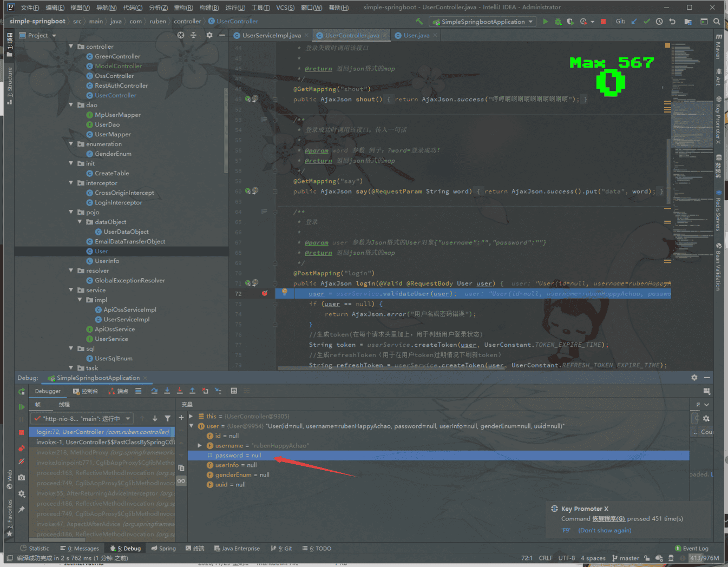Open the Evaluate Expression calculator icon
Image resolution: width=728 pixels, height=567 pixels.
tap(234, 391)
